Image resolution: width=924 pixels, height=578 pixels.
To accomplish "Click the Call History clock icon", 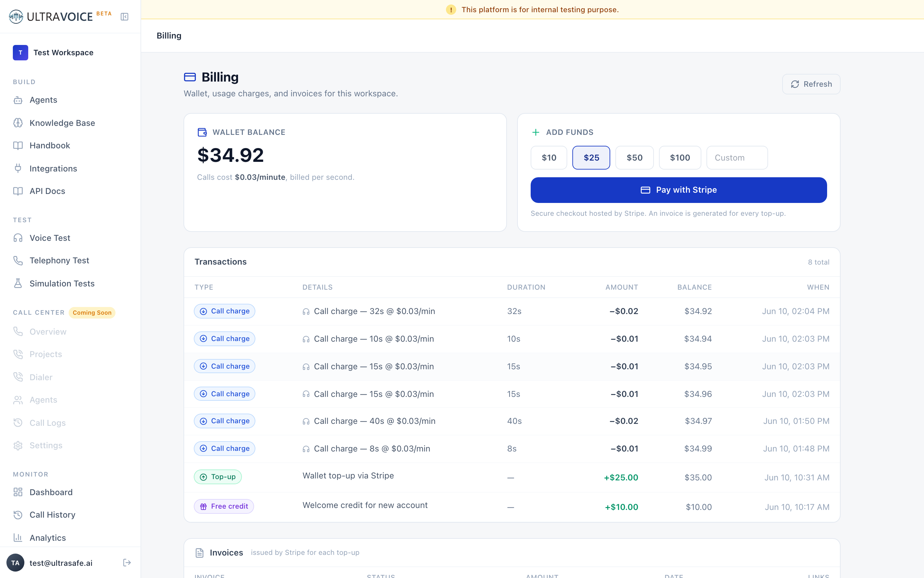I will pyautogui.click(x=18, y=514).
